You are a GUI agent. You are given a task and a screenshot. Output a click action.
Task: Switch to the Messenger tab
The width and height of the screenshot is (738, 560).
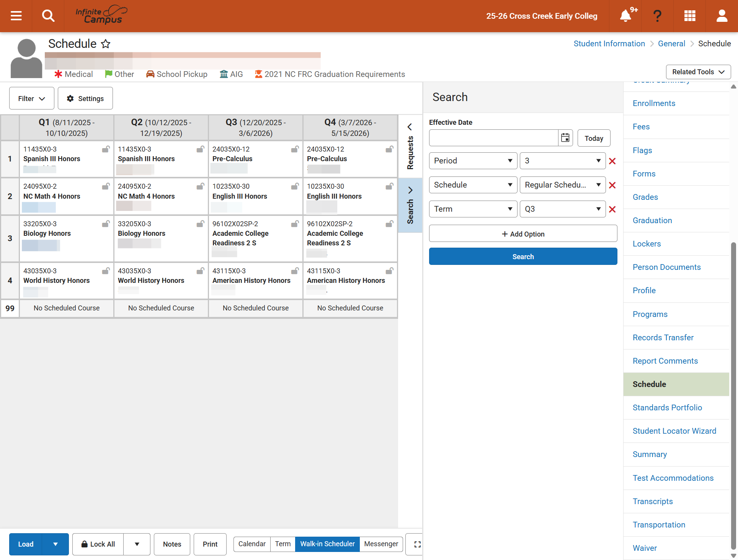pos(381,544)
